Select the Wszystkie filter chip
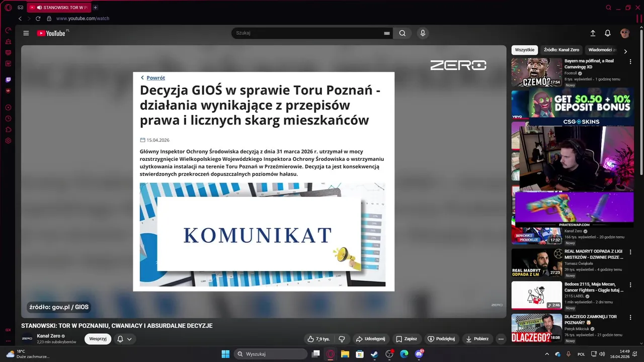This screenshot has width=644, height=362. coord(525,50)
